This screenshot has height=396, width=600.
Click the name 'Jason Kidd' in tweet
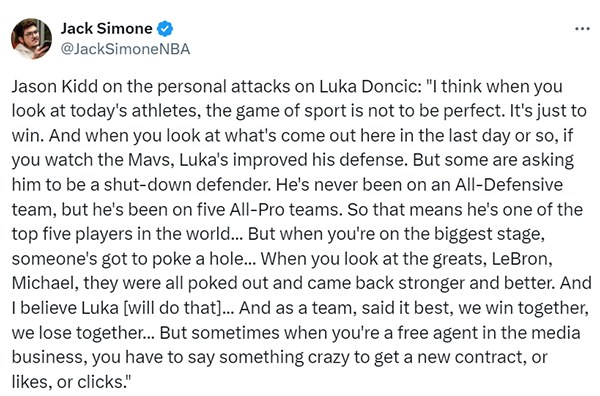(x=55, y=86)
